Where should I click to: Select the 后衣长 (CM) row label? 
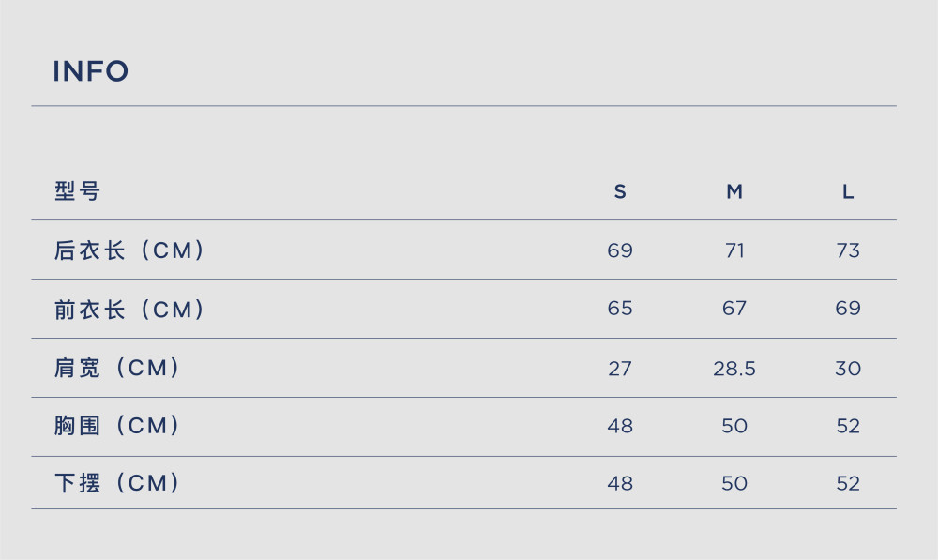[129, 250]
